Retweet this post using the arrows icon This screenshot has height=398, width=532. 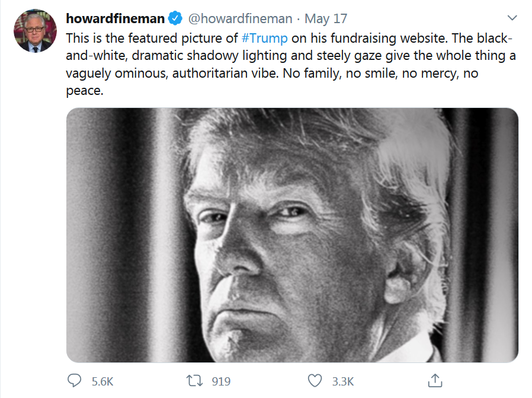point(194,381)
